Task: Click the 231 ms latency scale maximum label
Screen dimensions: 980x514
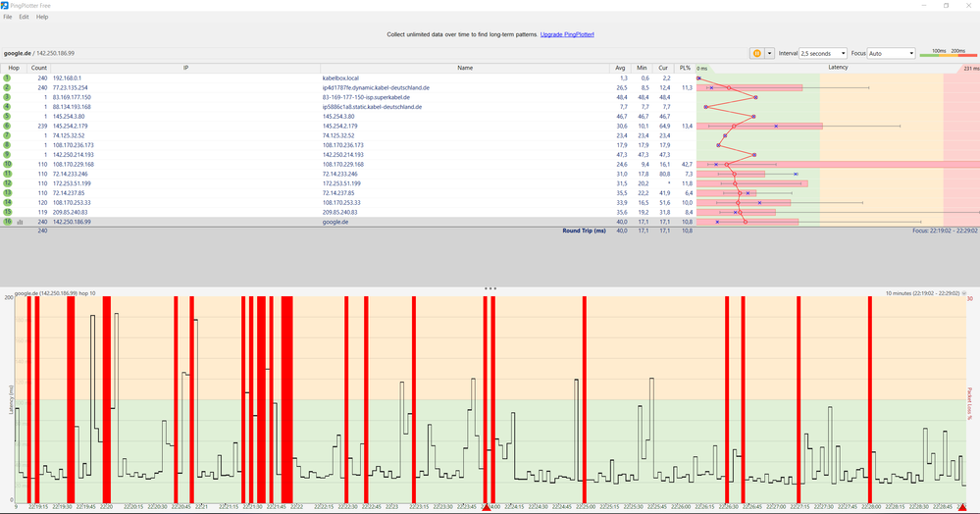Action: tap(971, 69)
